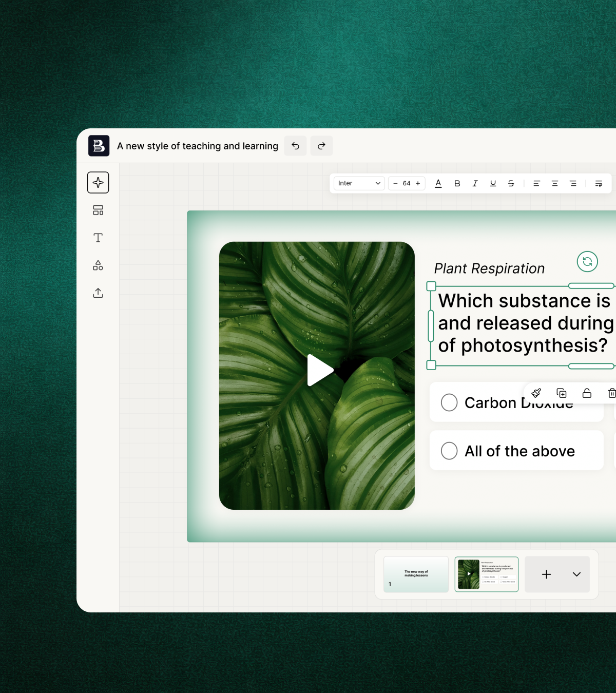Apply bold formatting to the selected text
Image resolution: width=616 pixels, height=693 pixels.
456,183
